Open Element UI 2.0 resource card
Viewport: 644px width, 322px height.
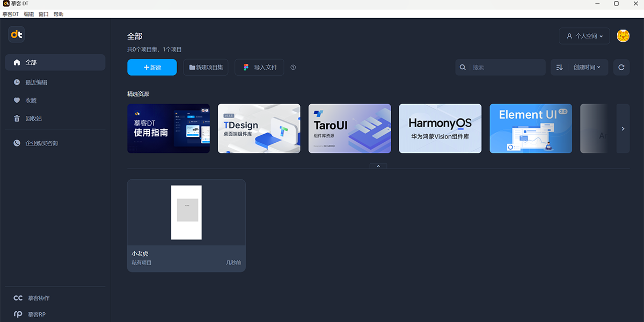tap(531, 128)
